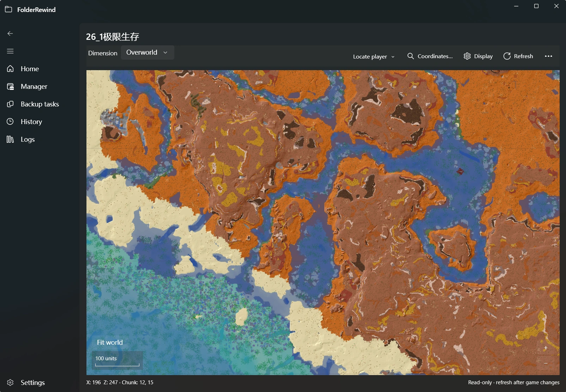The width and height of the screenshot is (566, 392).
Task: Click the Fit world button
Action: (x=110, y=342)
